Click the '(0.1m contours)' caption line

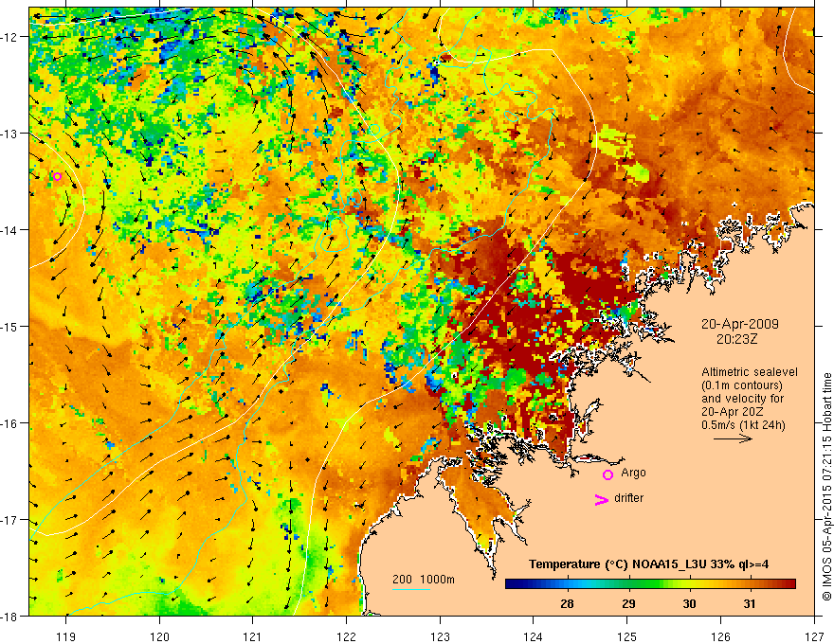[742, 385]
